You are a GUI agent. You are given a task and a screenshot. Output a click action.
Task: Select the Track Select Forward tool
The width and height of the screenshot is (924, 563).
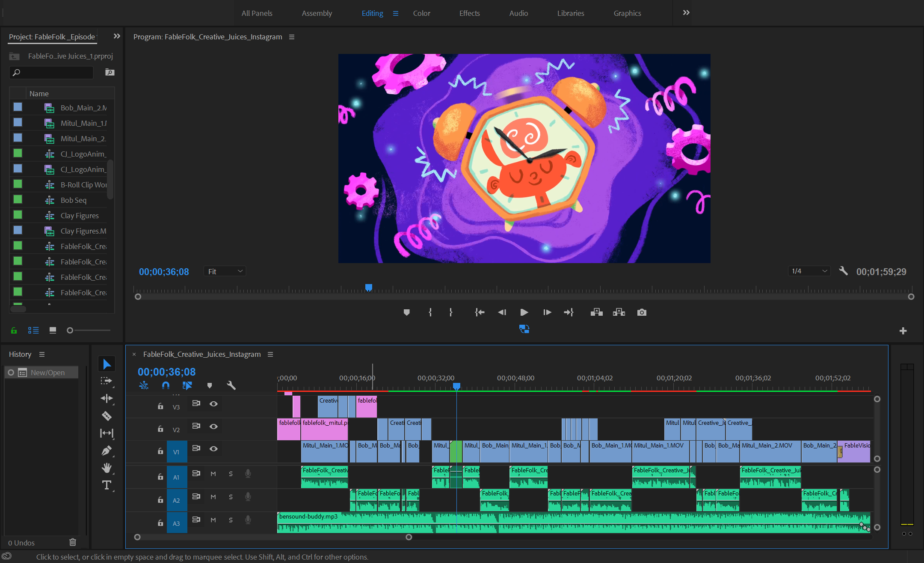(x=106, y=381)
